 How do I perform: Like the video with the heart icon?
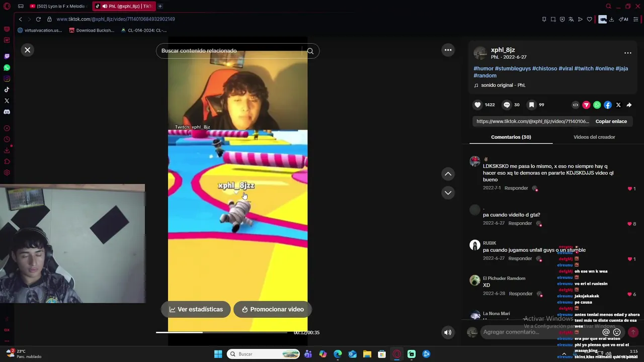(x=477, y=105)
